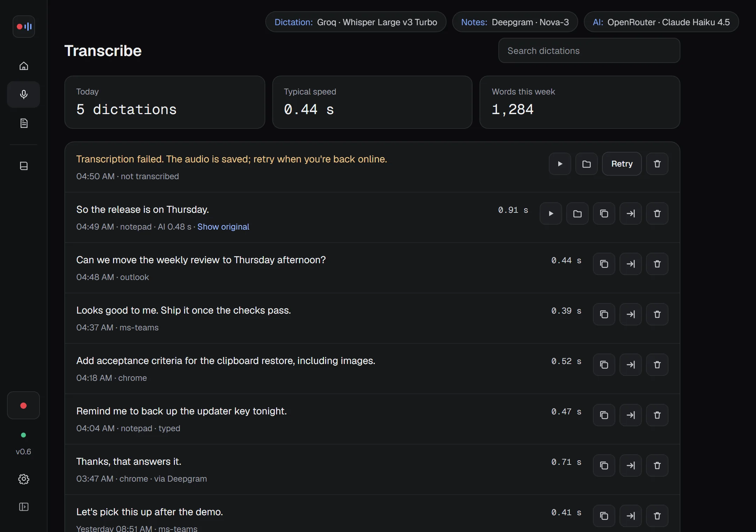
Task: Copy the weekly review dictation text
Action: point(604,264)
